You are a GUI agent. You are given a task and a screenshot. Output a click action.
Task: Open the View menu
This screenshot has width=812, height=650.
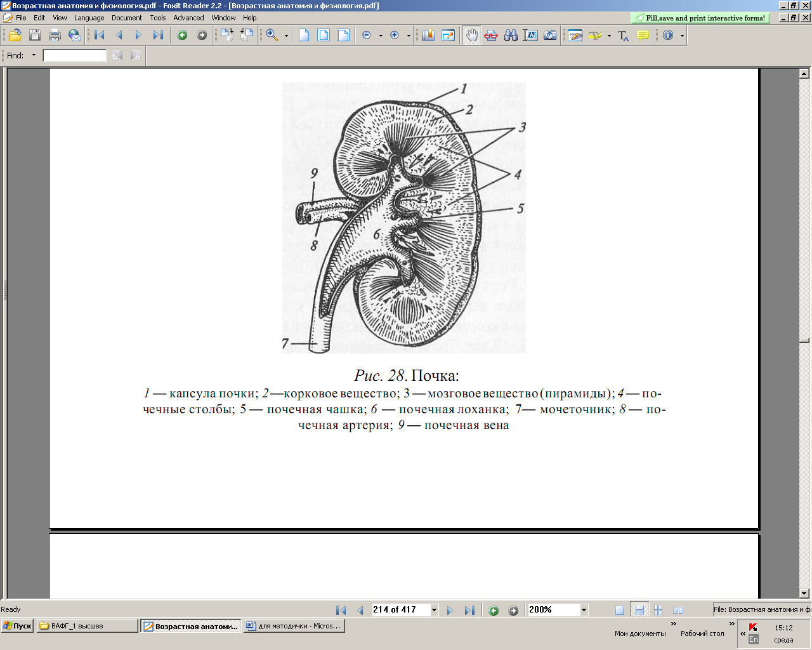coord(60,18)
